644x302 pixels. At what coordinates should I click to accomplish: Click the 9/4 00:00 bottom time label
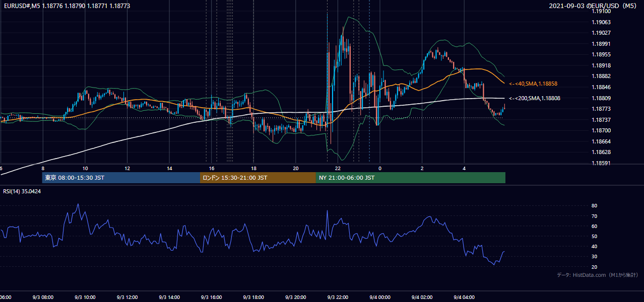coord(380,297)
